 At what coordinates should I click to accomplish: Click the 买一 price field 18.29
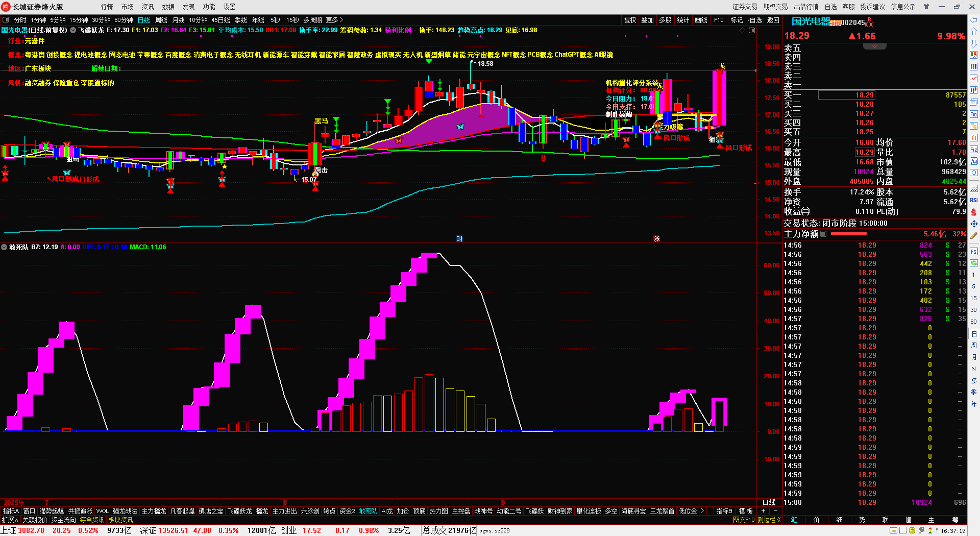(847, 95)
